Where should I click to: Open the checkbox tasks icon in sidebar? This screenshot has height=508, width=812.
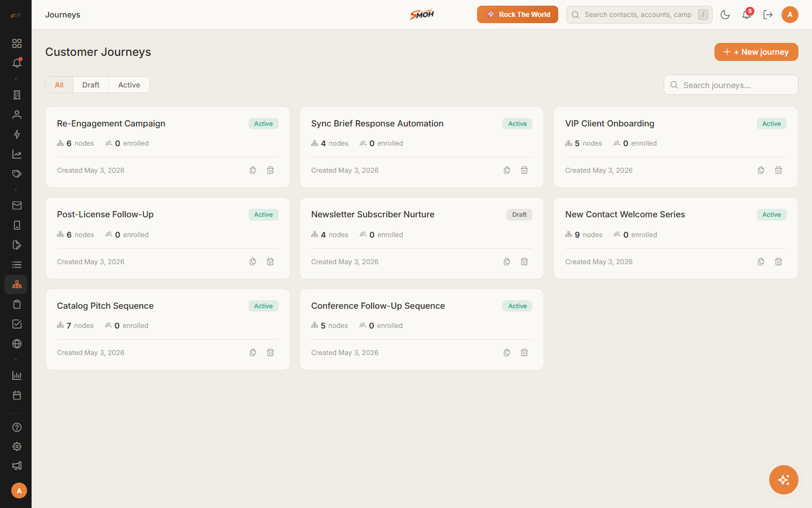point(17,324)
